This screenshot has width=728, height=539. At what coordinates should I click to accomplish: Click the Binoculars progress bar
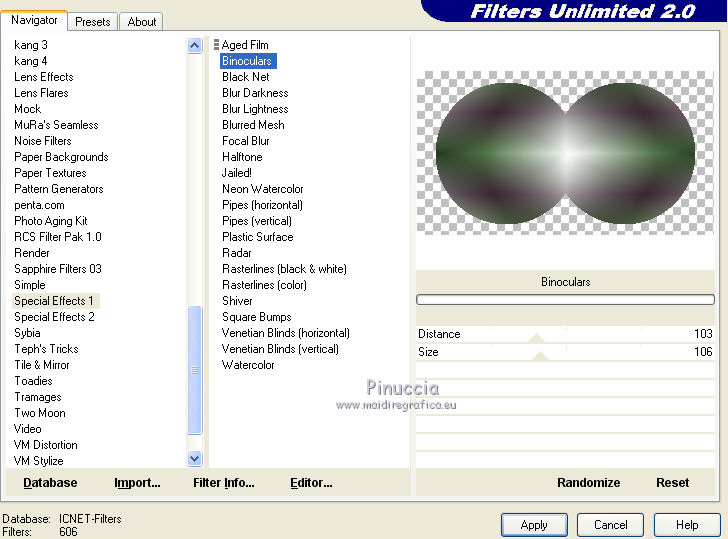565,299
